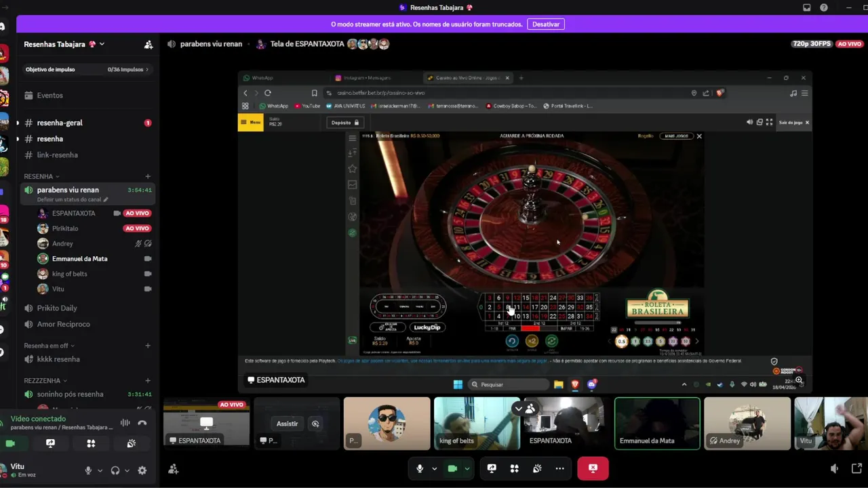868x488 pixels.
Task: Select the king of belts video tile
Action: click(x=477, y=424)
